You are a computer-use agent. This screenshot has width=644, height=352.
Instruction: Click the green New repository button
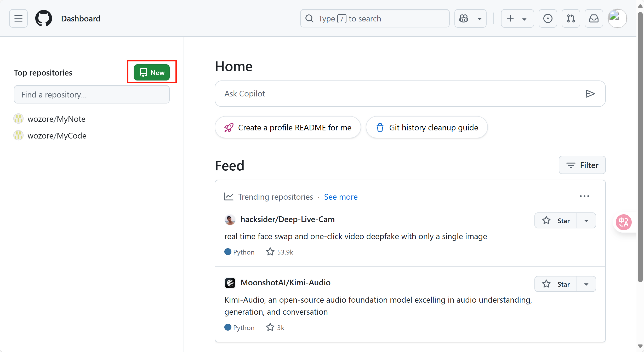[152, 72]
